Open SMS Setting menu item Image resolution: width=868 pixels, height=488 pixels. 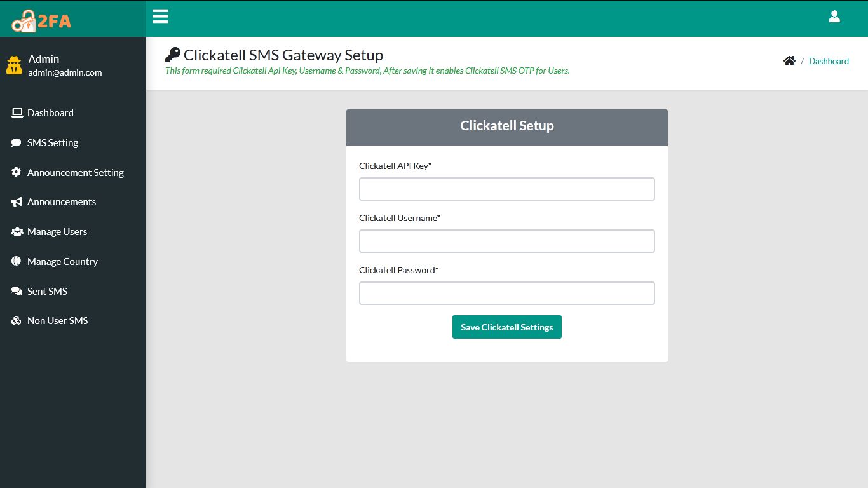point(53,143)
